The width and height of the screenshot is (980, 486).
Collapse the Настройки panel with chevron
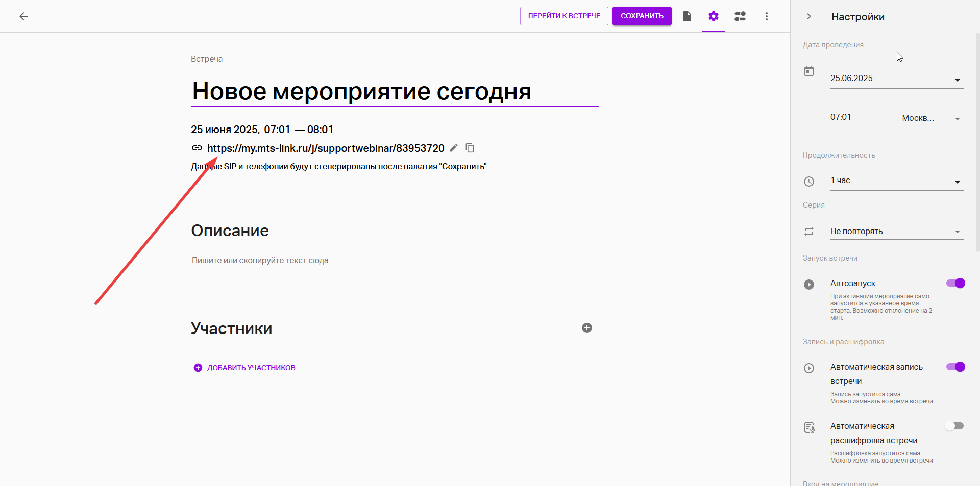[x=809, y=16]
